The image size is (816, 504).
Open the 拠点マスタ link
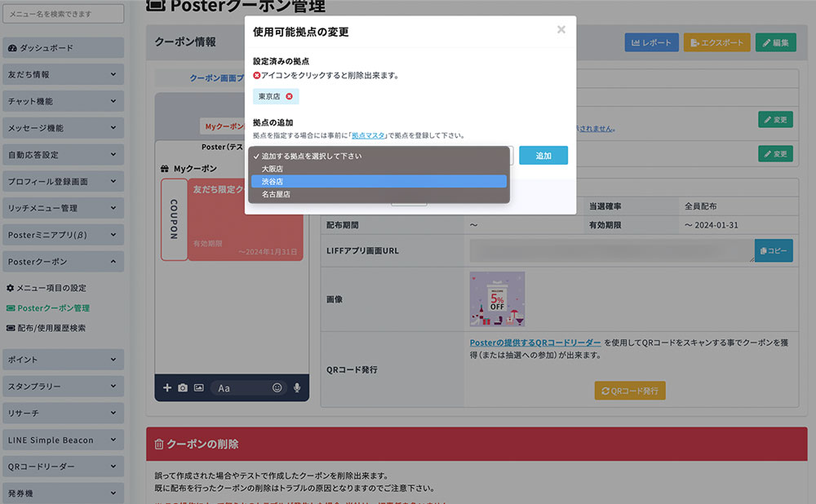click(x=369, y=135)
